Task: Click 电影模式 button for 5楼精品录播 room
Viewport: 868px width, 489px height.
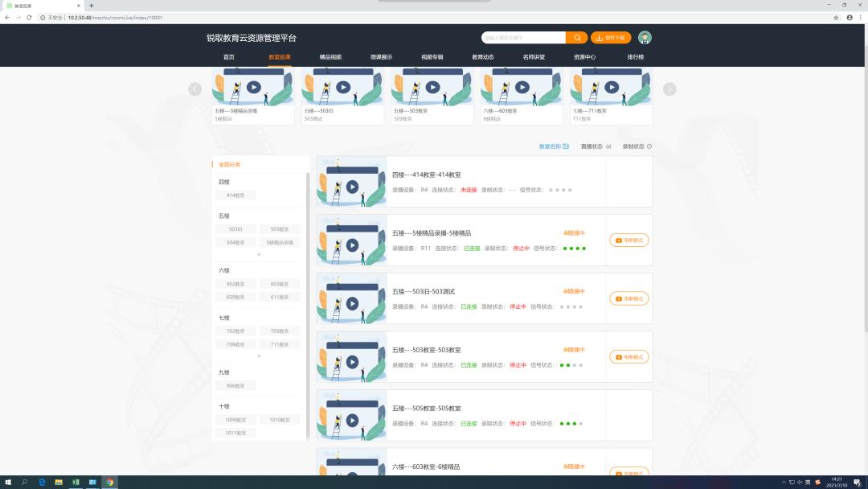Action: 628,240
